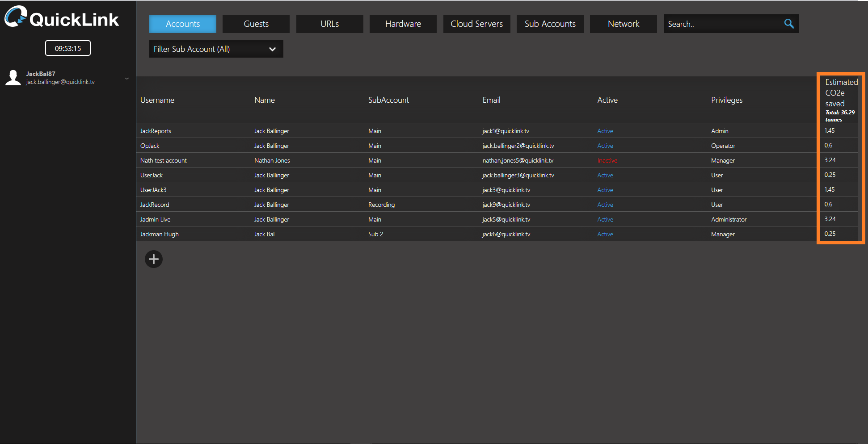Click the Accounts tab
This screenshot has width=868, height=444.
[183, 24]
